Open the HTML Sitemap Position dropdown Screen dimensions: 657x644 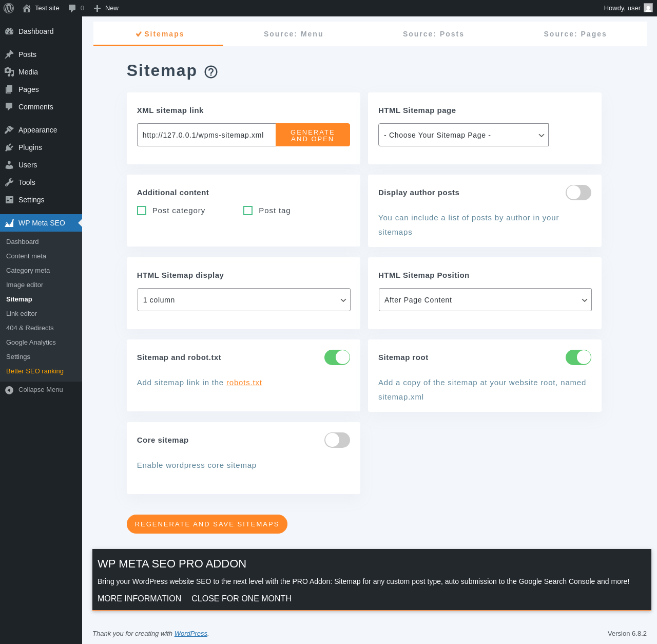click(x=485, y=299)
